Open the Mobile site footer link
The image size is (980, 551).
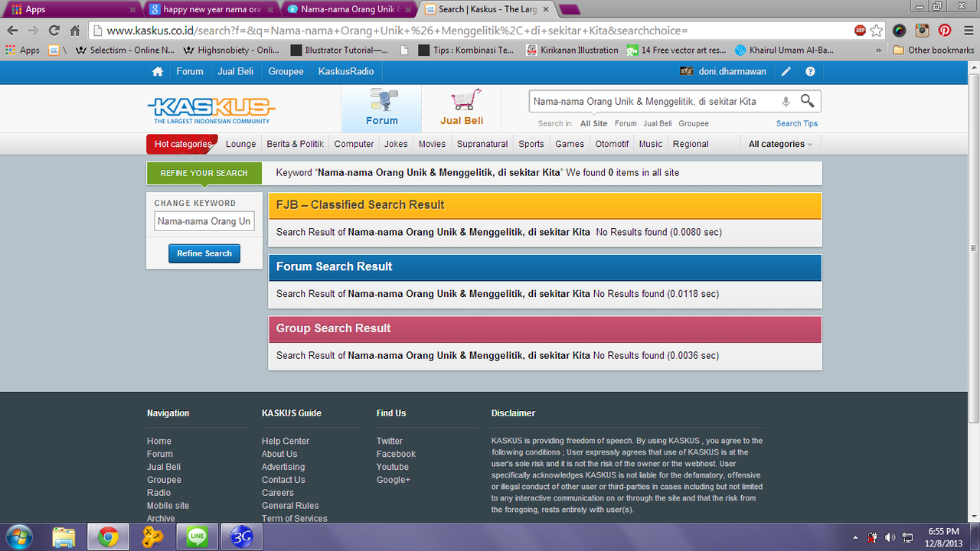click(168, 506)
